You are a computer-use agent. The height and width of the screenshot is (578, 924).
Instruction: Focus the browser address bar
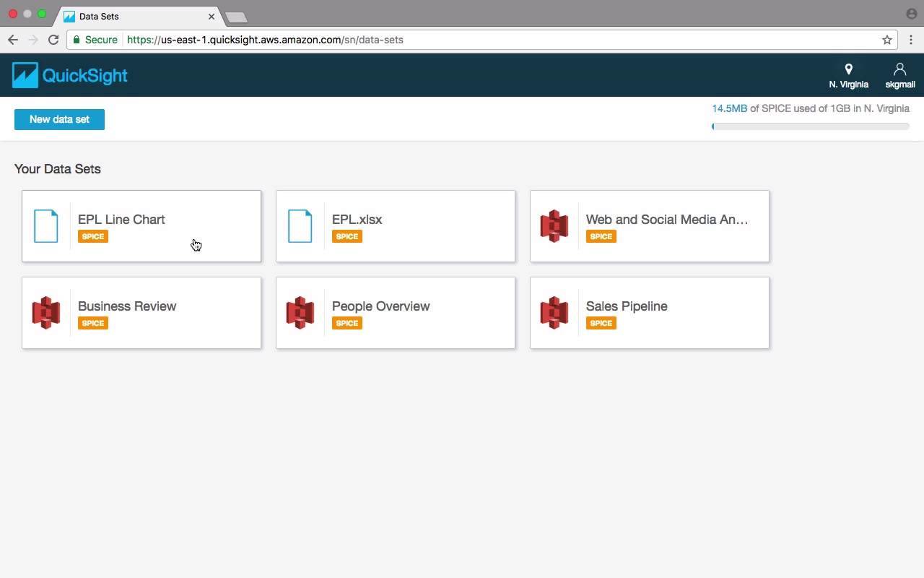coord(476,40)
